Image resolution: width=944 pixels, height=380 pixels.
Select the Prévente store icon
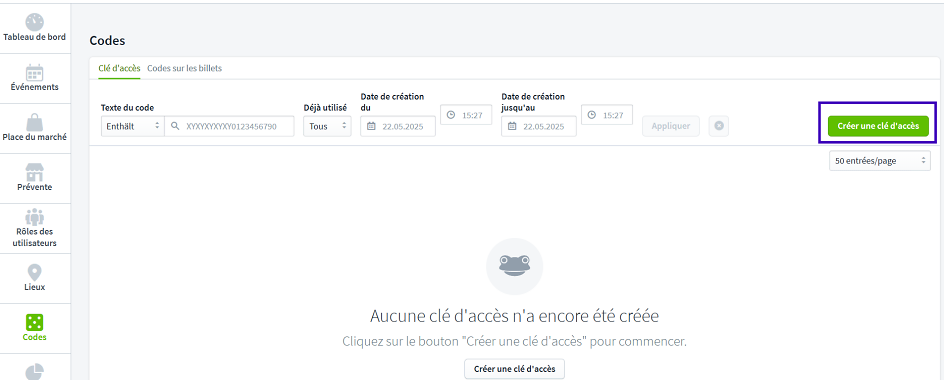pos(34,172)
